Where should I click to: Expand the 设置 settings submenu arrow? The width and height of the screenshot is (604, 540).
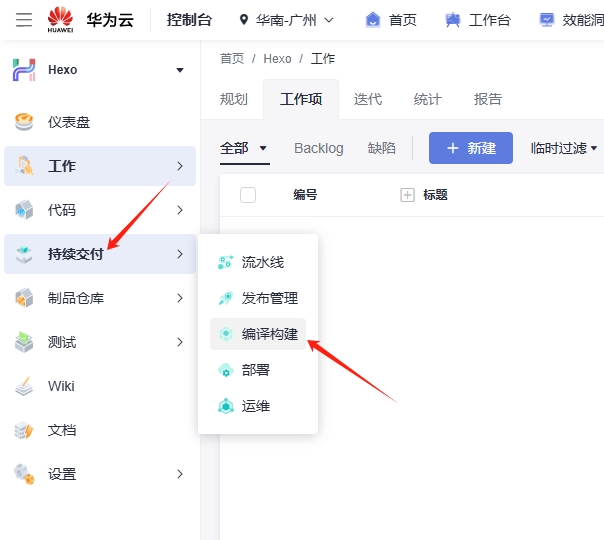coord(180,474)
